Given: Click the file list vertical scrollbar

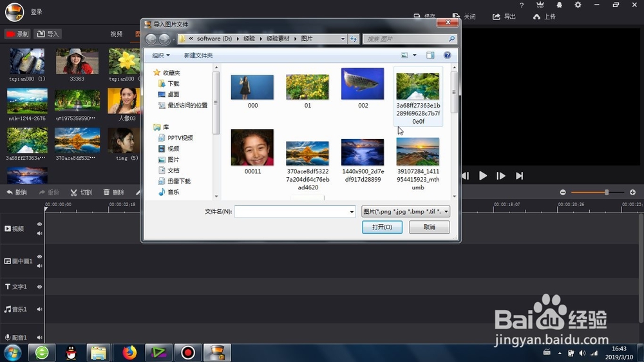Looking at the screenshot, I should click(454, 92).
